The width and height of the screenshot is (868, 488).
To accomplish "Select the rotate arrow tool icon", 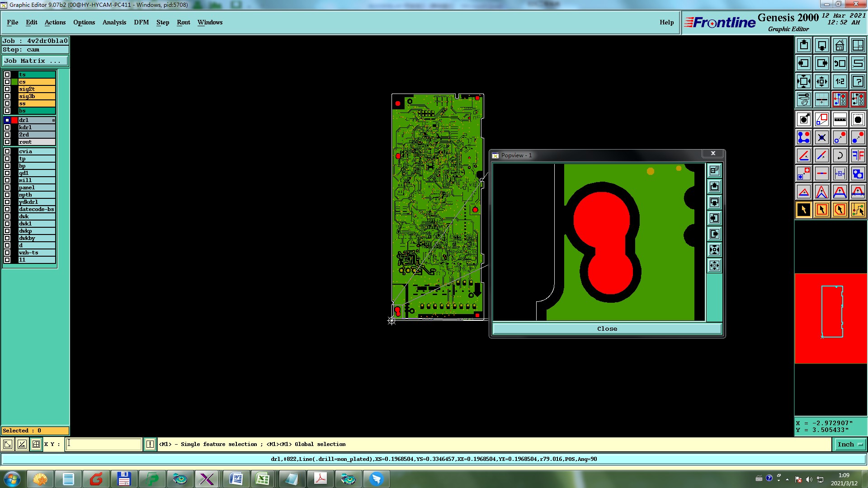I will [840, 155].
